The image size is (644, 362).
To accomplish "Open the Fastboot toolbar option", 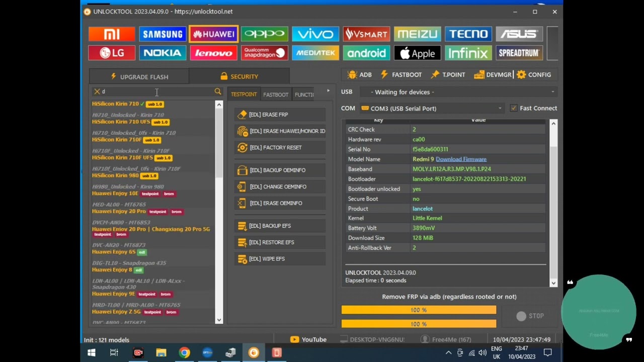I will pyautogui.click(x=401, y=74).
